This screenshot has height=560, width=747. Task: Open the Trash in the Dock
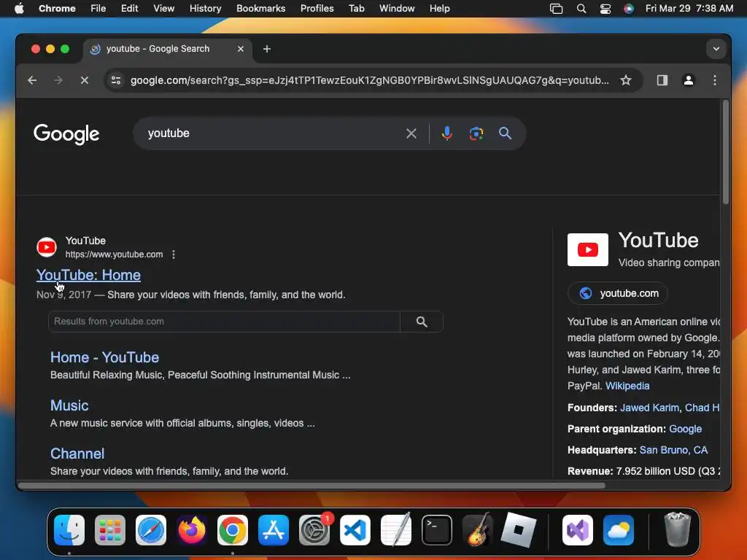[x=677, y=529]
